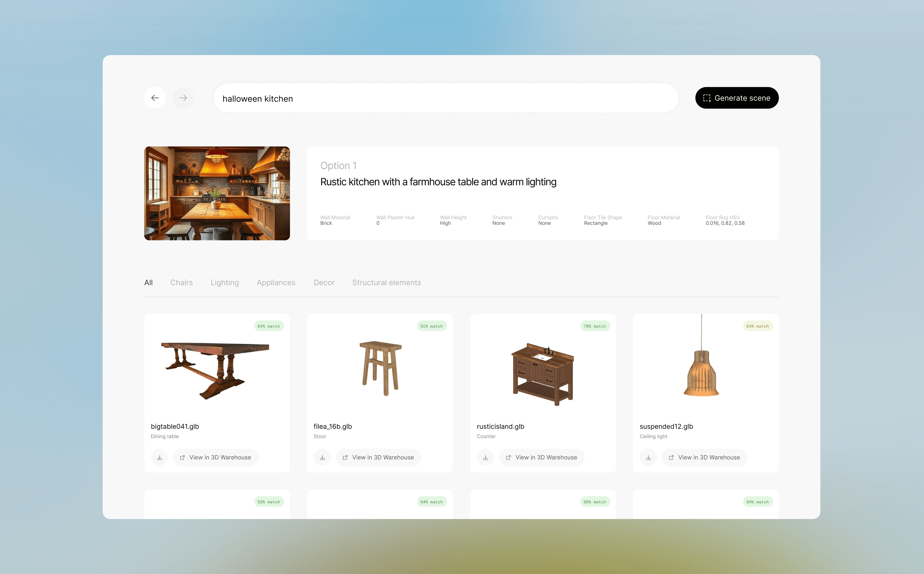Click the 84% match badge on bigtable
Image resolution: width=924 pixels, height=574 pixels.
point(268,326)
